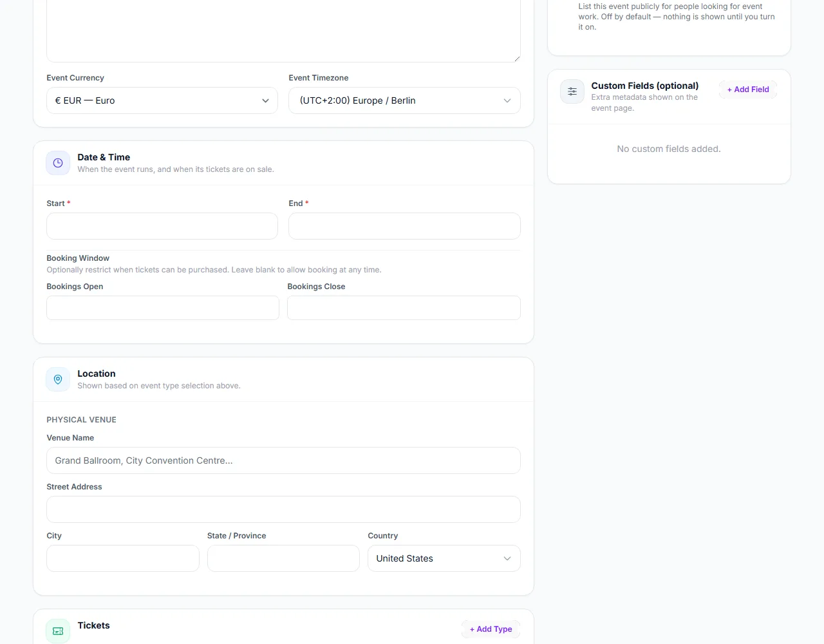
Task: Click the Bookings Open input field
Action: 163,308
